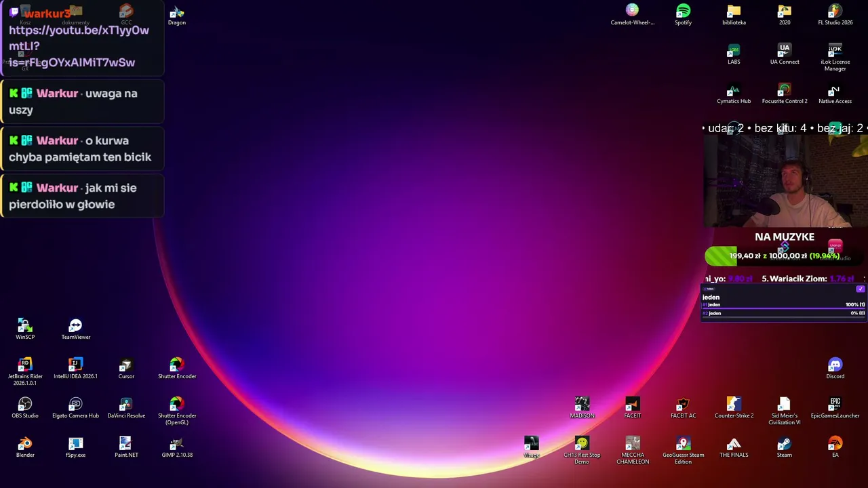
Task: Open the youtu.be link in chat
Action: (79, 46)
